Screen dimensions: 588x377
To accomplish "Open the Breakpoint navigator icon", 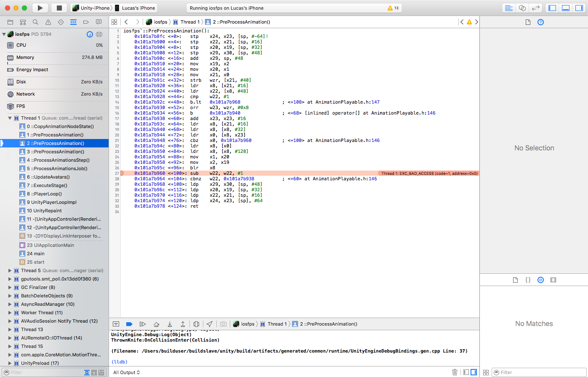I will coord(86,22).
